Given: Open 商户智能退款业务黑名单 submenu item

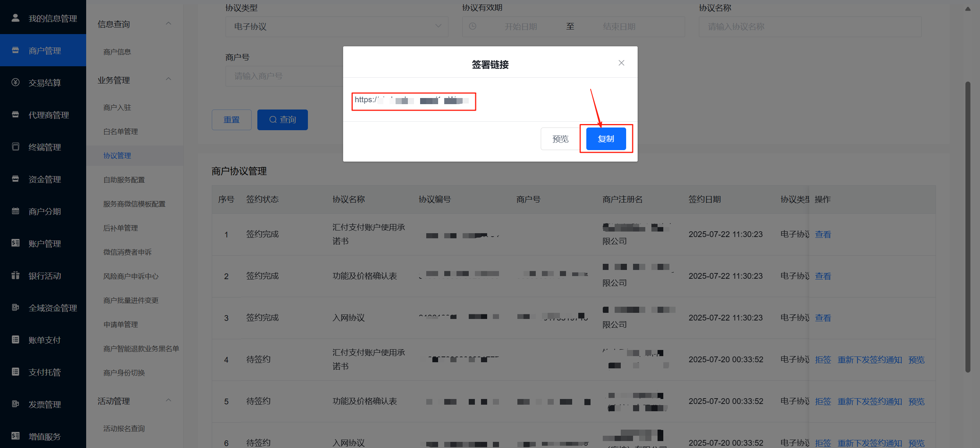Looking at the screenshot, I should 141,349.
